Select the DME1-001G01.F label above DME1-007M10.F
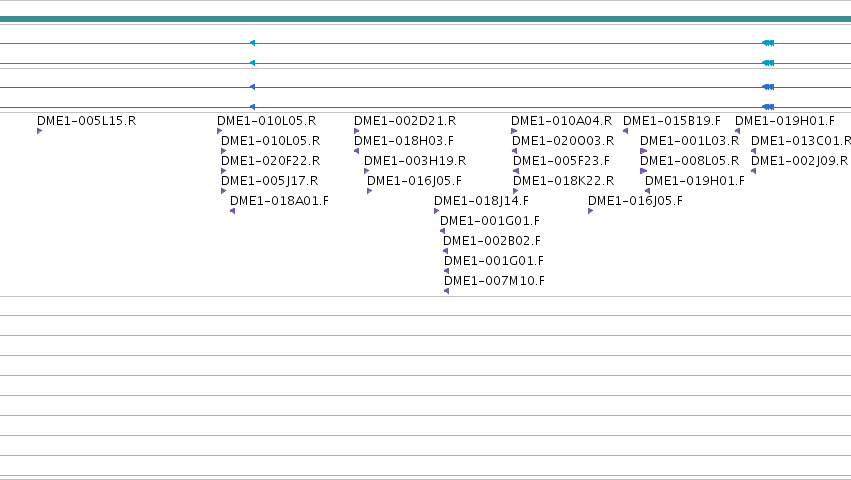Viewport: 851px width, 480px height. (x=494, y=261)
